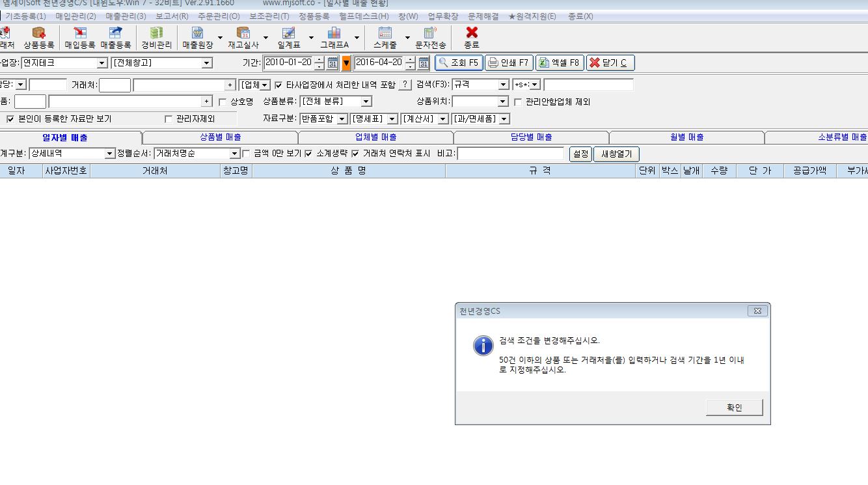Click the 비고 text input field
Screen dimensions: 868x485
(511, 154)
